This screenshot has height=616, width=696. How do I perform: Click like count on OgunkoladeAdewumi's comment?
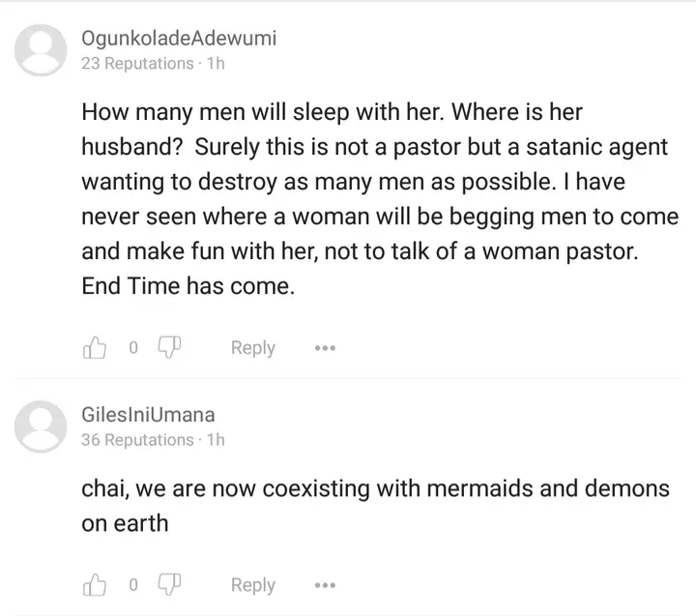coord(133,348)
